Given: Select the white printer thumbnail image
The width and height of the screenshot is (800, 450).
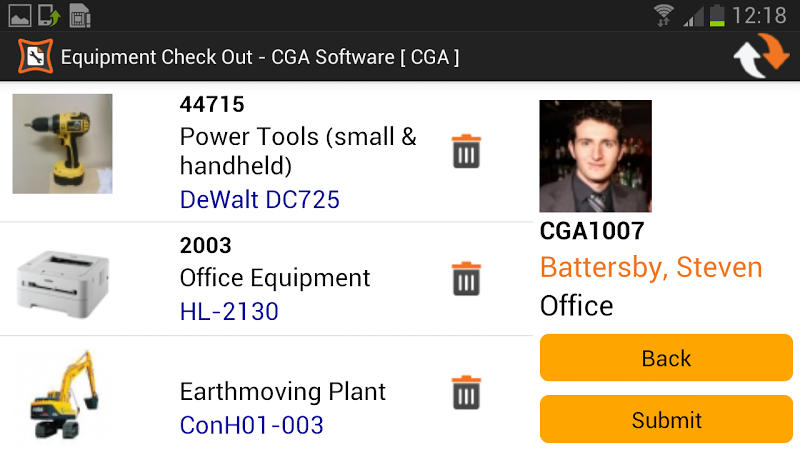Looking at the screenshot, I should point(62,284).
